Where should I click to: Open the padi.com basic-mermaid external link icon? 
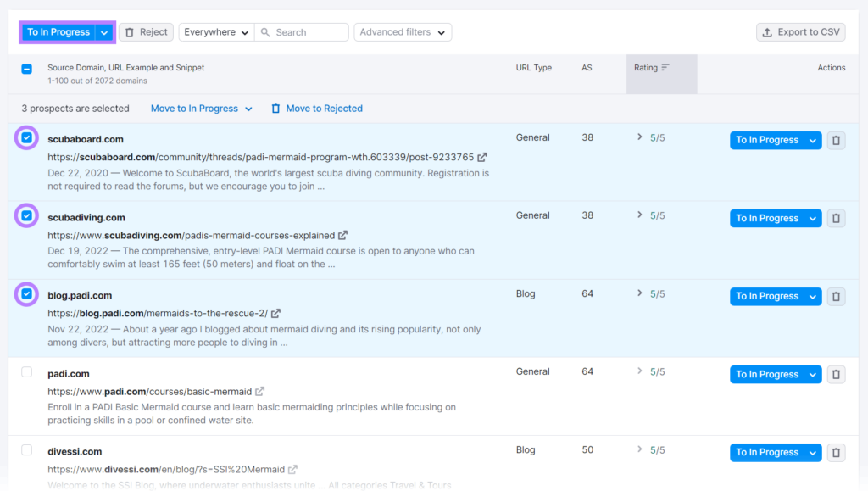click(259, 392)
